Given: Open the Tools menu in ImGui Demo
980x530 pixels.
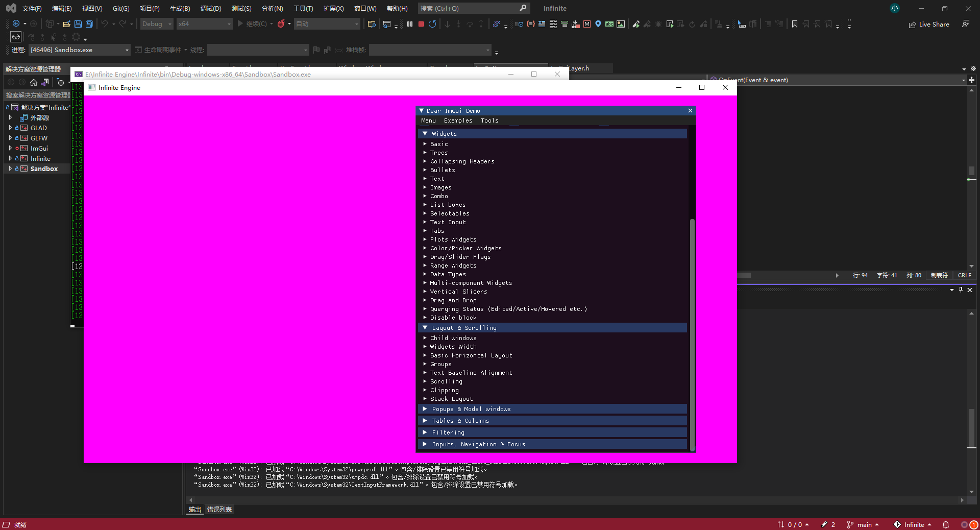Looking at the screenshot, I should pyautogui.click(x=489, y=121).
